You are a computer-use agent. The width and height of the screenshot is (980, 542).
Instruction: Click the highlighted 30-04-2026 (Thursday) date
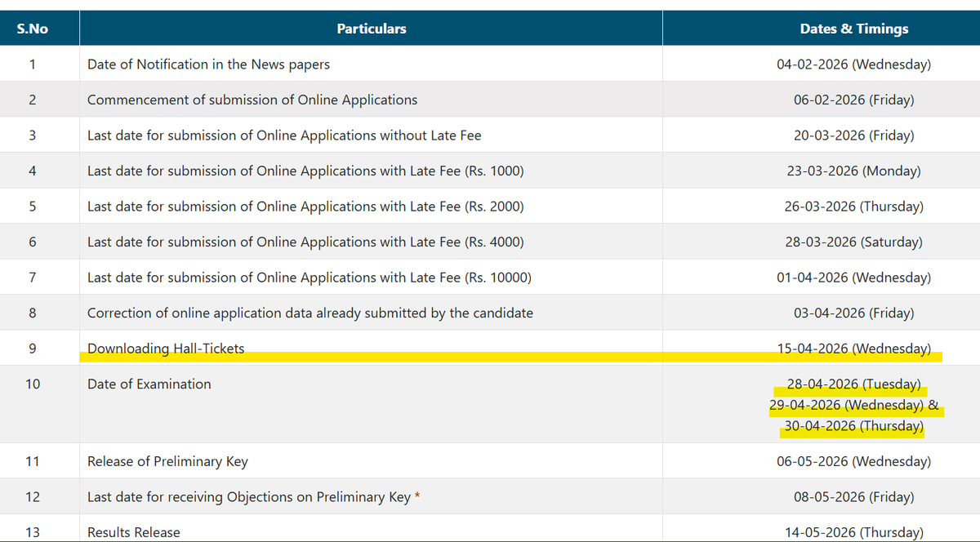click(x=851, y=425)
